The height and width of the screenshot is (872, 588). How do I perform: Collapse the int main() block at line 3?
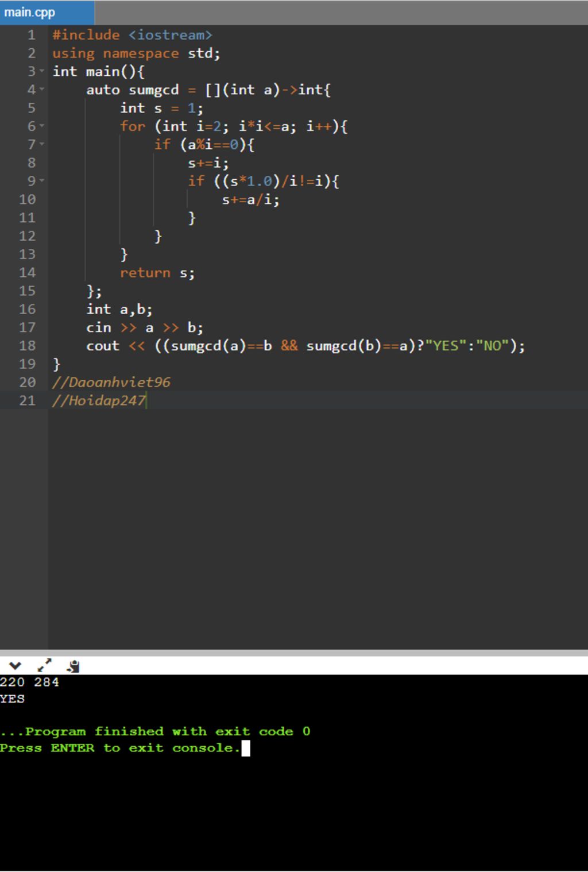(41, 71)
